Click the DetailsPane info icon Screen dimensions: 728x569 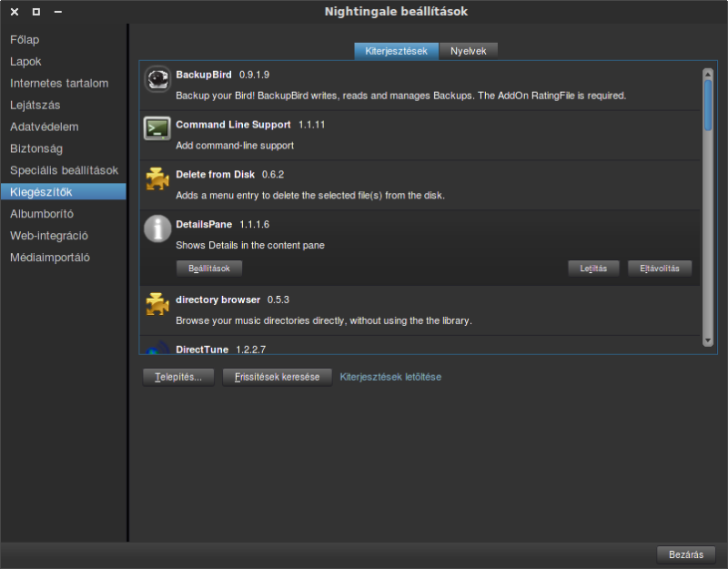(x=157, y=229)
